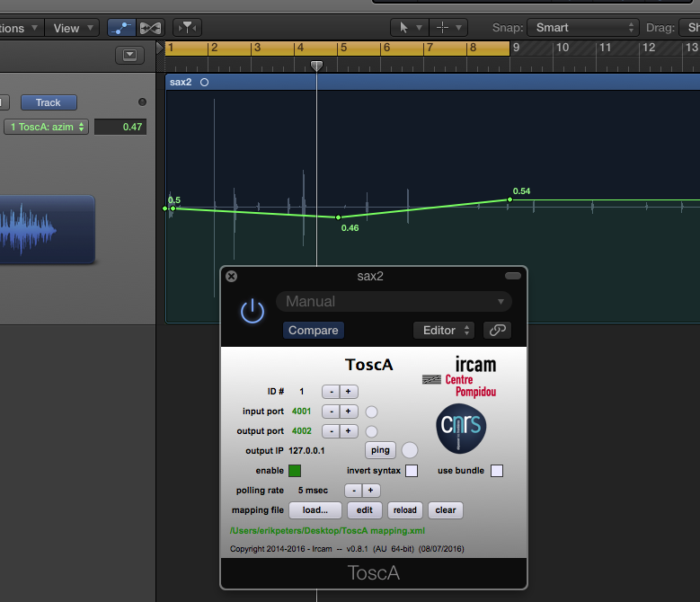The width and height of the screenshot is (700, 602).
Task: Click the sax2 region header name
Action: [x=181, y=82]
